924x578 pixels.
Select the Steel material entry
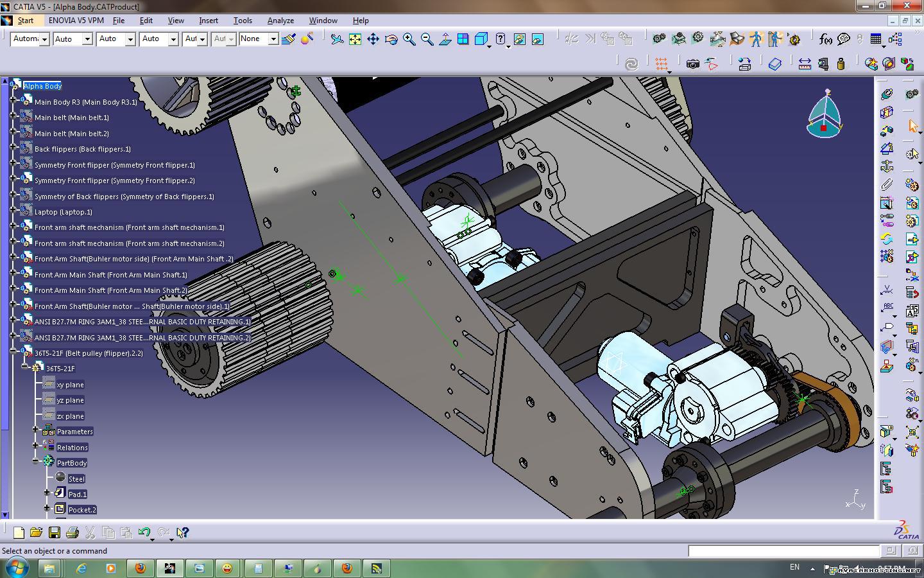pyautogui.click(x=76, y=478)
